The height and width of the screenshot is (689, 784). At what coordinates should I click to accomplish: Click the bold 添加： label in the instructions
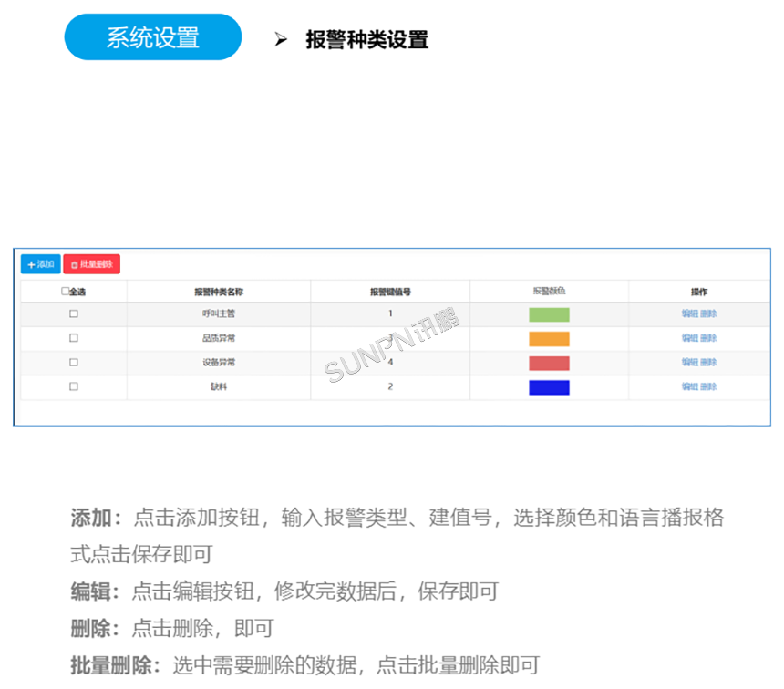[96, 518]
